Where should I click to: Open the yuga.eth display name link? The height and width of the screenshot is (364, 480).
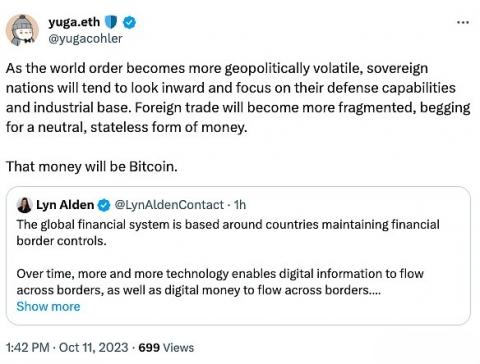74,22
